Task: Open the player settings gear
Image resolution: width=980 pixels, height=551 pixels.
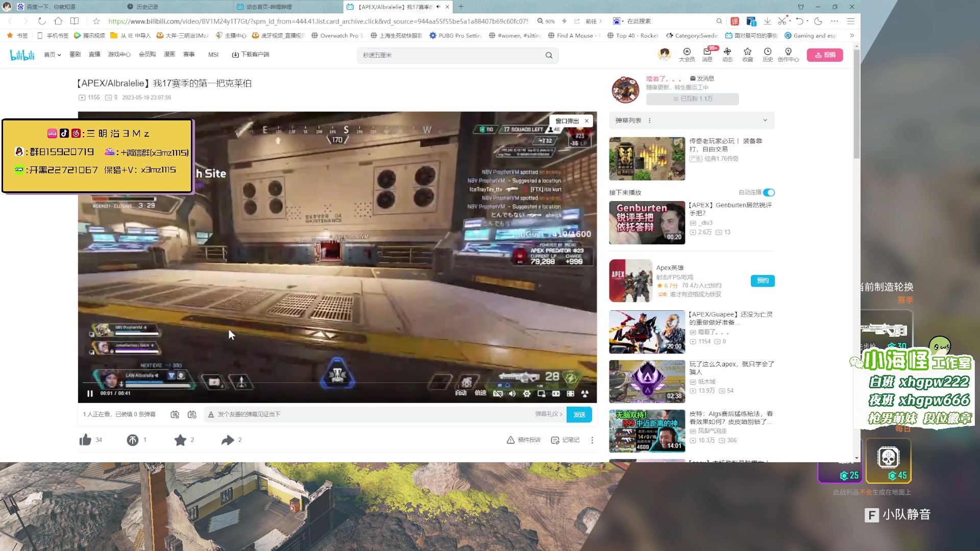Action: (x=527, y=393)
